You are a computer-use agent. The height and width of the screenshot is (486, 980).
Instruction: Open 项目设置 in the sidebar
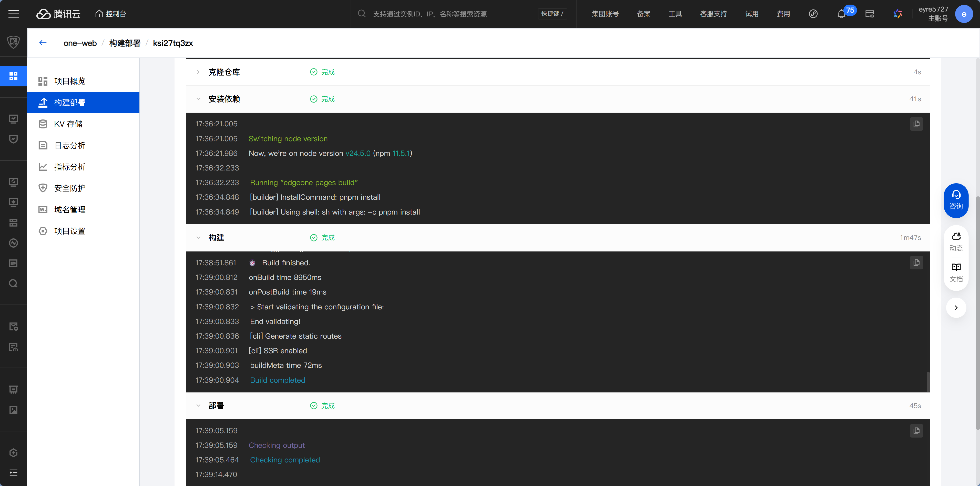coord(70,231)
